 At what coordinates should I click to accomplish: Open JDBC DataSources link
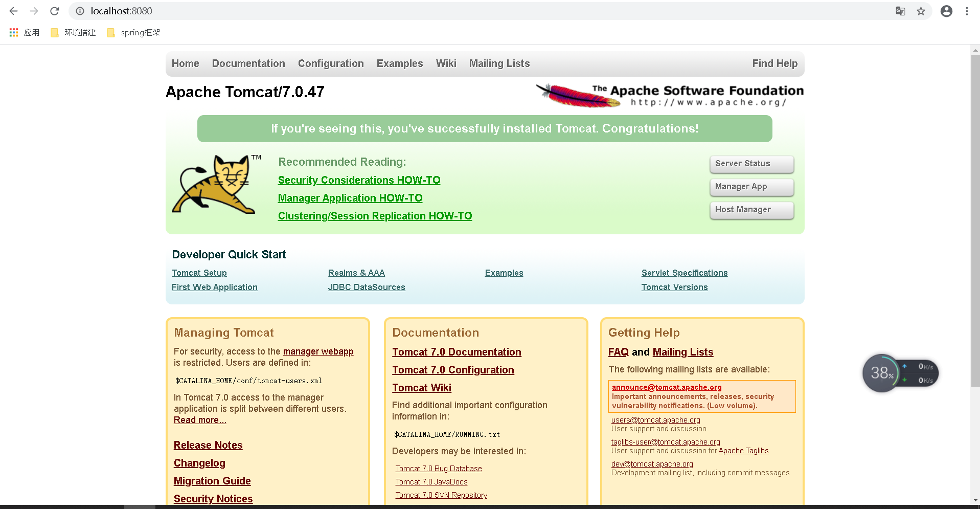(x=367, y=287)
